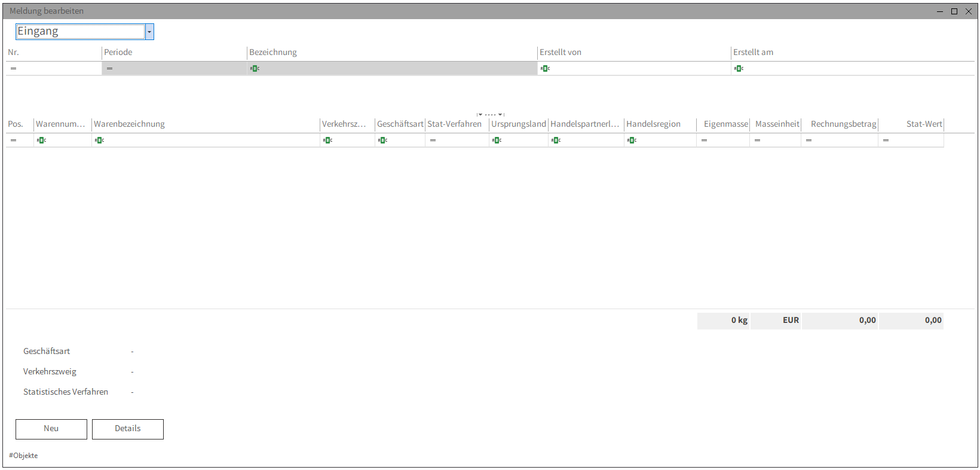The image size is (980, 470).
Task: Click Stat-Verfahren equals filter icon
Action: click(x=433, y=141)
